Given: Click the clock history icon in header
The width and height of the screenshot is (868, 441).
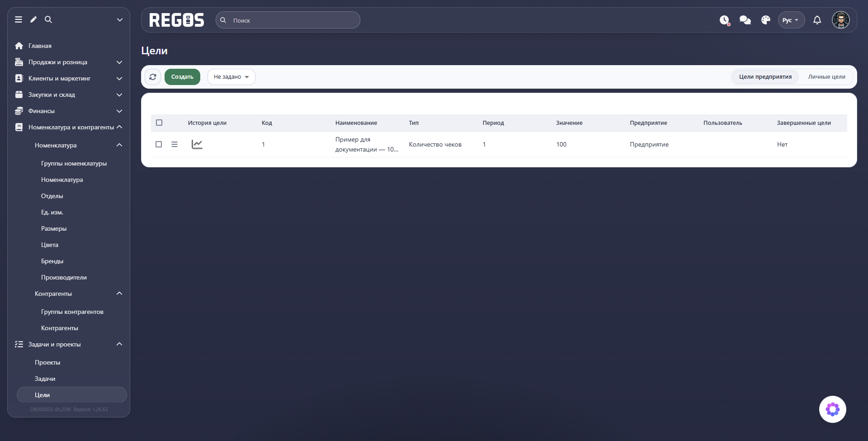Looking at the screenshot, I should [x=725, y=20].
